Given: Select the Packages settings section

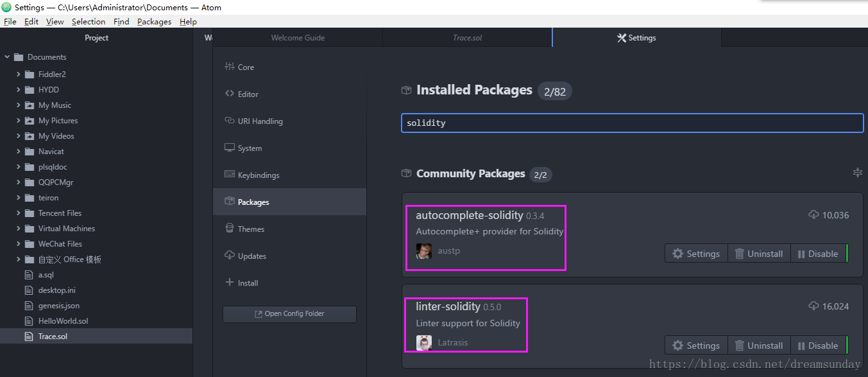Looking at the screenshot, I should point(289,202).
